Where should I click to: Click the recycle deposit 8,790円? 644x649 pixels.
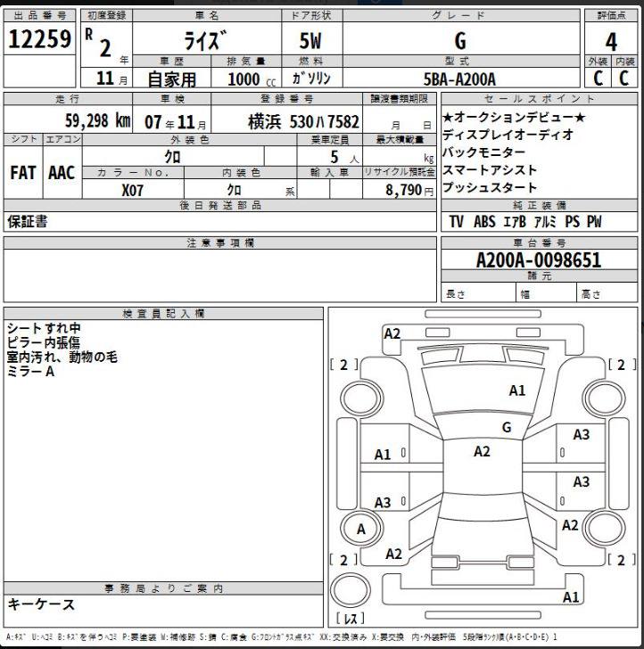(409, 190)
